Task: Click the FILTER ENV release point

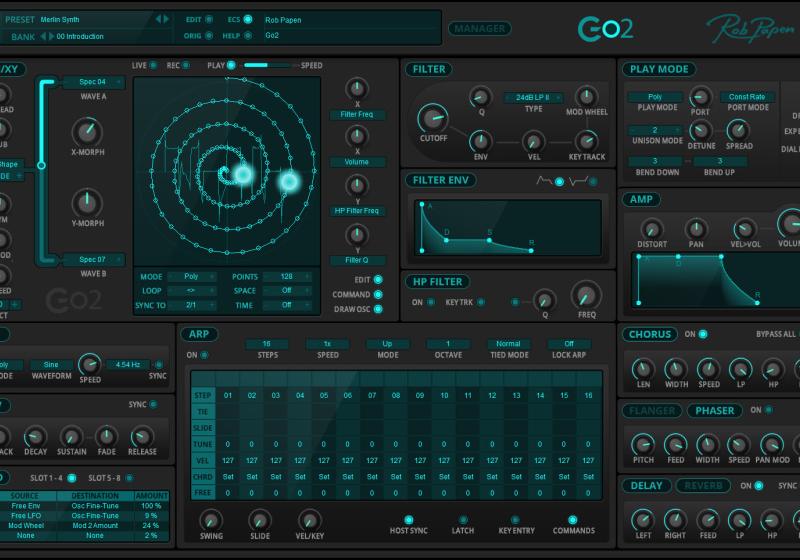Action: pyautogui.click(x=531, y=250)
